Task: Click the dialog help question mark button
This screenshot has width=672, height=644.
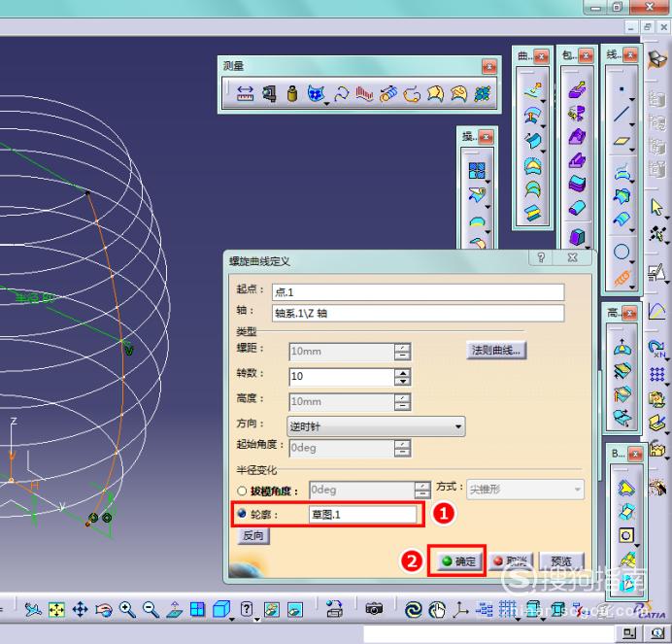Action: pyautogui.click(x=541, y=257)
